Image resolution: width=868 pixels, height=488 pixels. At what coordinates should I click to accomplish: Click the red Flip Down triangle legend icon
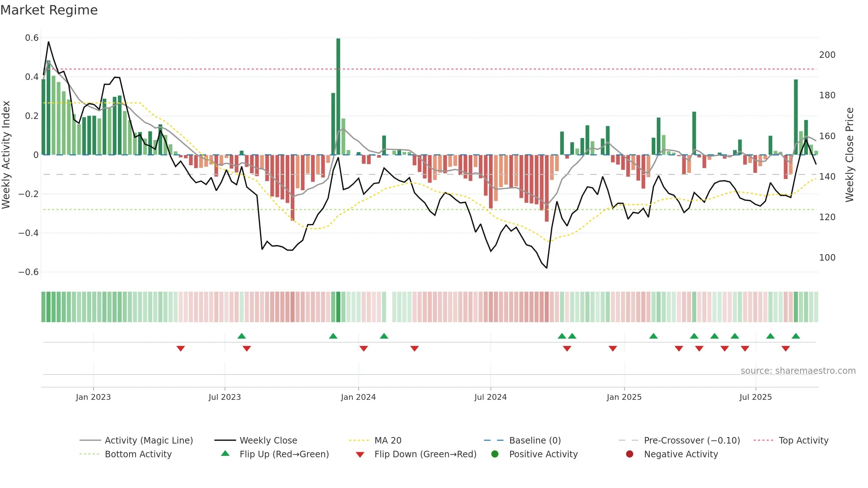tap(360, 454)
